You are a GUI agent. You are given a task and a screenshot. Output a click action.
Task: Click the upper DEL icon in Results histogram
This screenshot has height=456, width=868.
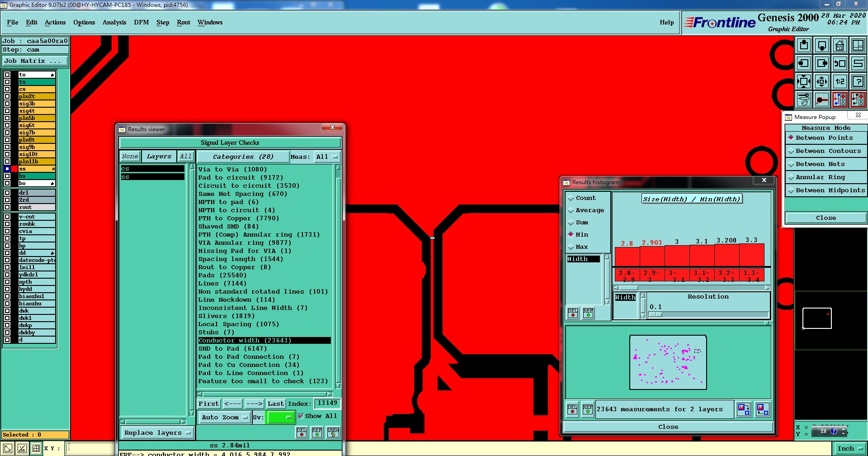point(573,313)
